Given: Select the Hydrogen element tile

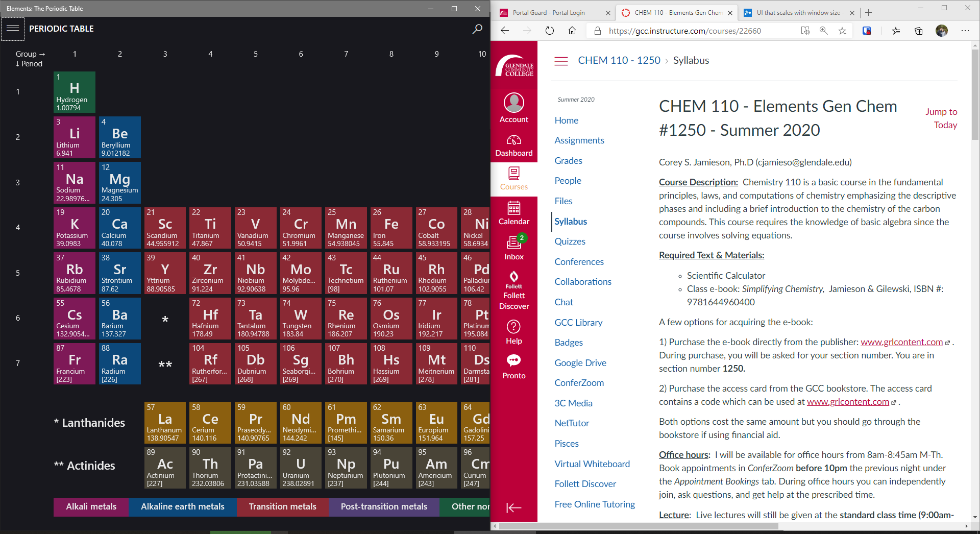Looking at the screenshot, I should point(74,92).
